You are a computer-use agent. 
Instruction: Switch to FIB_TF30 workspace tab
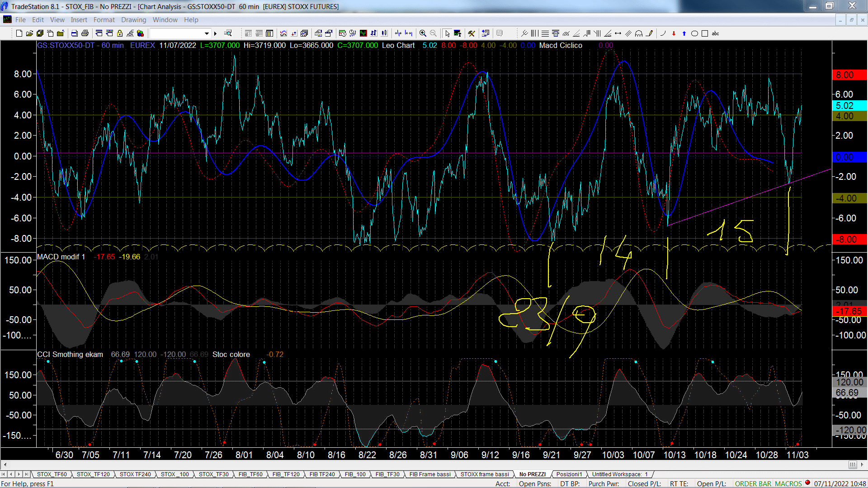387,474
